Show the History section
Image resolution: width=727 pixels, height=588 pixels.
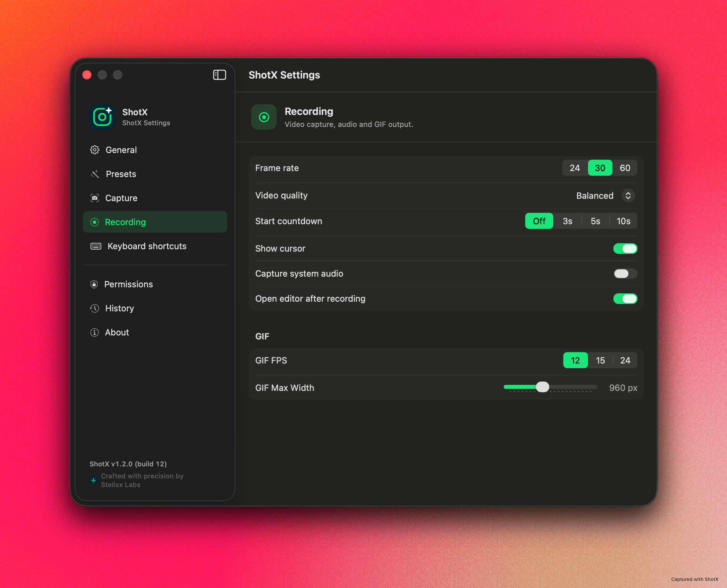(x=155, y=308)
